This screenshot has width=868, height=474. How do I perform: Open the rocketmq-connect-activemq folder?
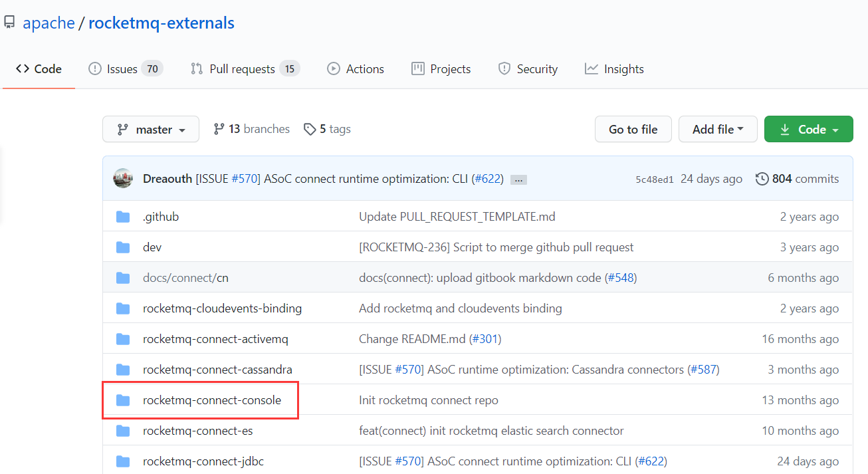[x=216, y=339]
